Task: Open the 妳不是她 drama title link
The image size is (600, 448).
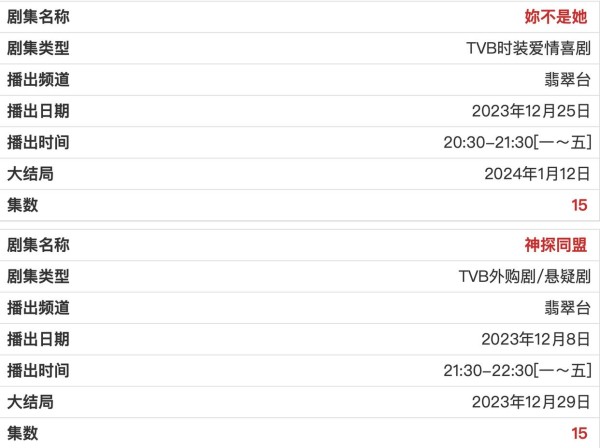Action: pos(557,17)
